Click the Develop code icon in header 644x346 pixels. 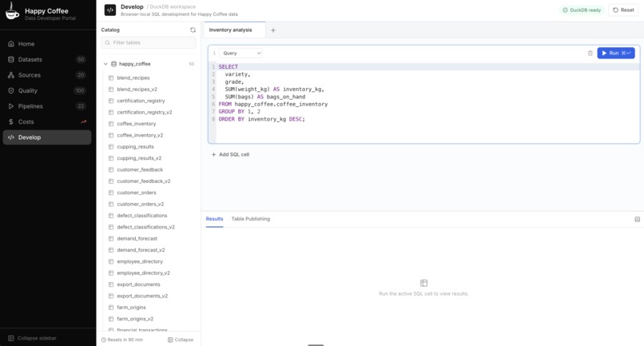click(110, 10)
